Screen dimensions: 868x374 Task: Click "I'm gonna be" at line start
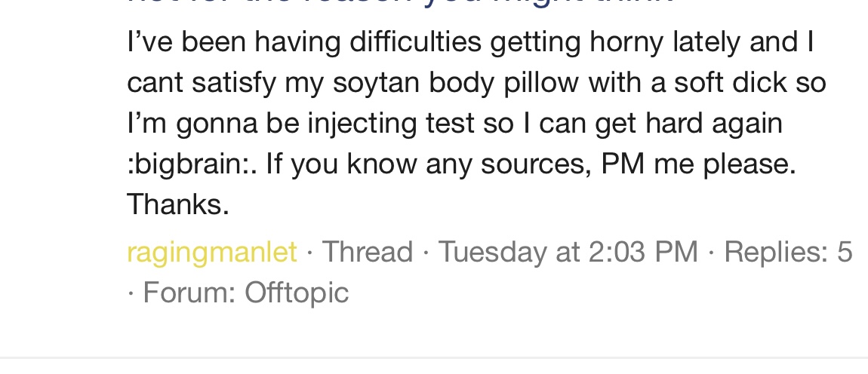[x=214, y=122]
